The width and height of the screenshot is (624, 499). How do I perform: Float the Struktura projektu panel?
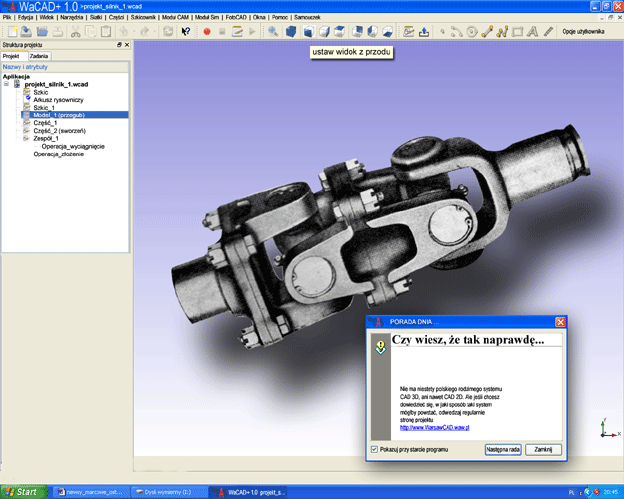pyautogui.click(x=119, y=45)
